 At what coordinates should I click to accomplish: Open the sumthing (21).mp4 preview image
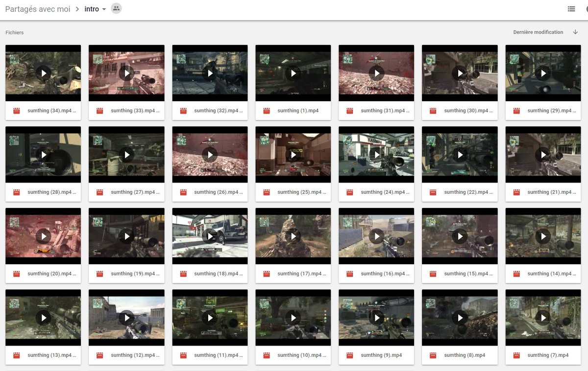click(x=543, y=155)
